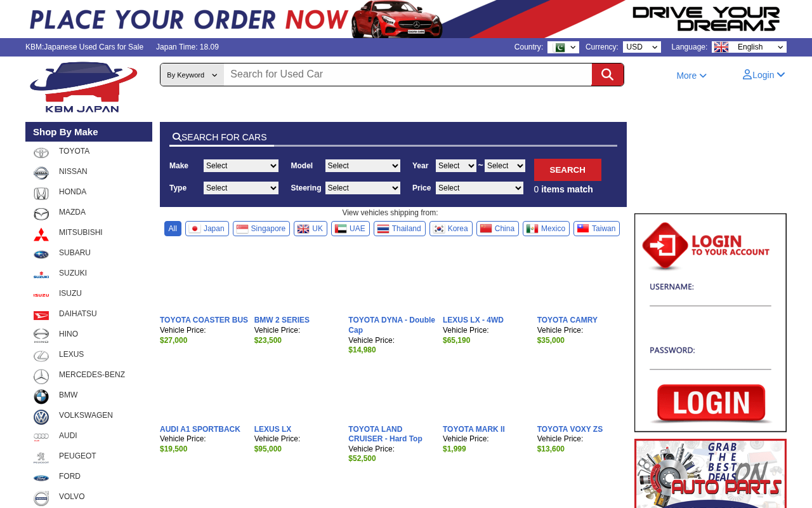Open the Make select dropdown

pos(241,166)
